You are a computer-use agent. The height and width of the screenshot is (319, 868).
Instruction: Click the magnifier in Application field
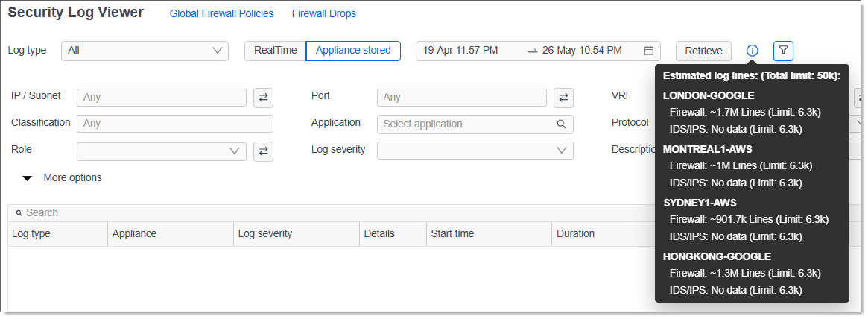click(x=561, y=124)
